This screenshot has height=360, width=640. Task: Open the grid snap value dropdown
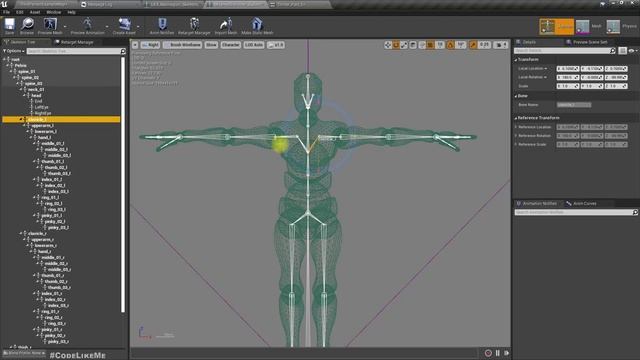tap(440, 45)
